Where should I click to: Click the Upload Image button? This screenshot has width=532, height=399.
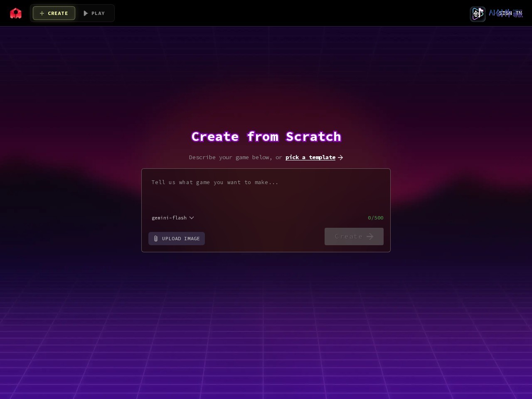click(x=177, y=239)
